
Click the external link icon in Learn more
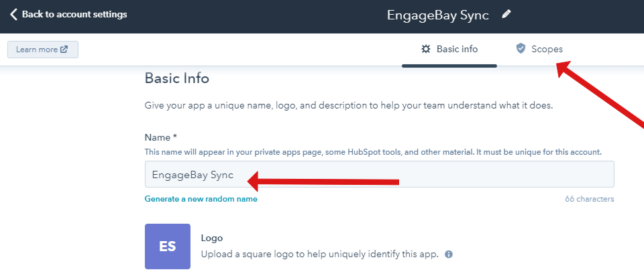(64, 49)
